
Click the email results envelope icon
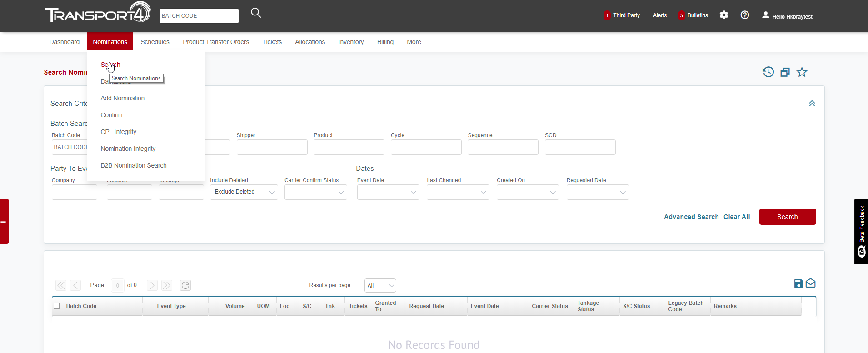pos(810,283)
